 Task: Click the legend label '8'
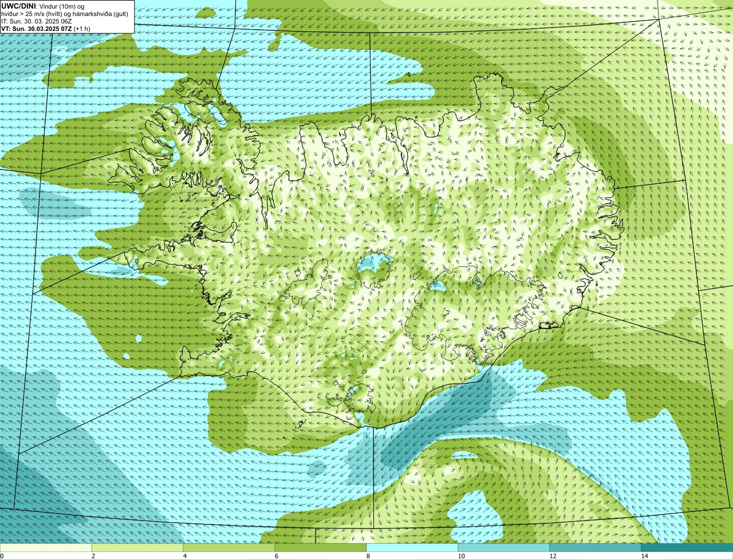point(368,556)
